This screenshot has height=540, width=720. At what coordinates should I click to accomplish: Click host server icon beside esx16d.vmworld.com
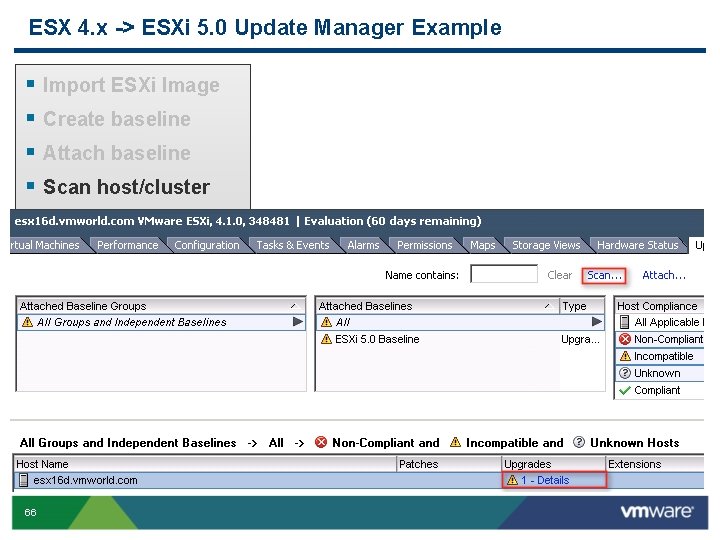pos(23,480)
